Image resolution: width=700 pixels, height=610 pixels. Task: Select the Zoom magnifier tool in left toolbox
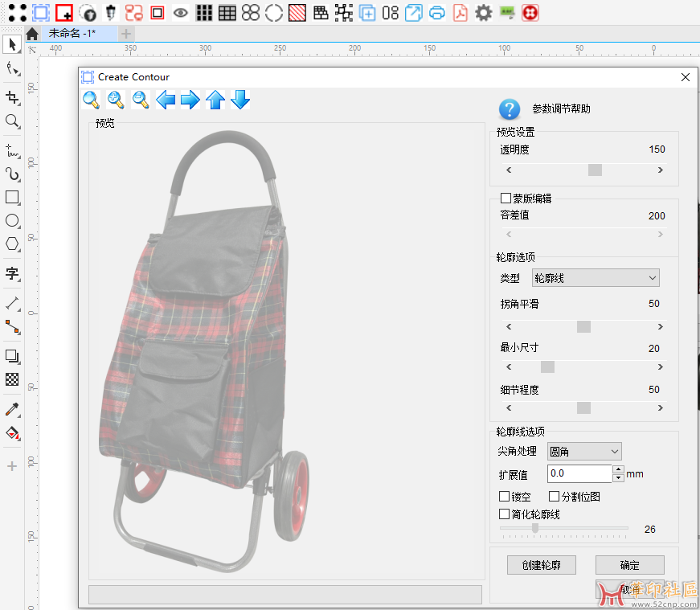[x=12, y=121]
